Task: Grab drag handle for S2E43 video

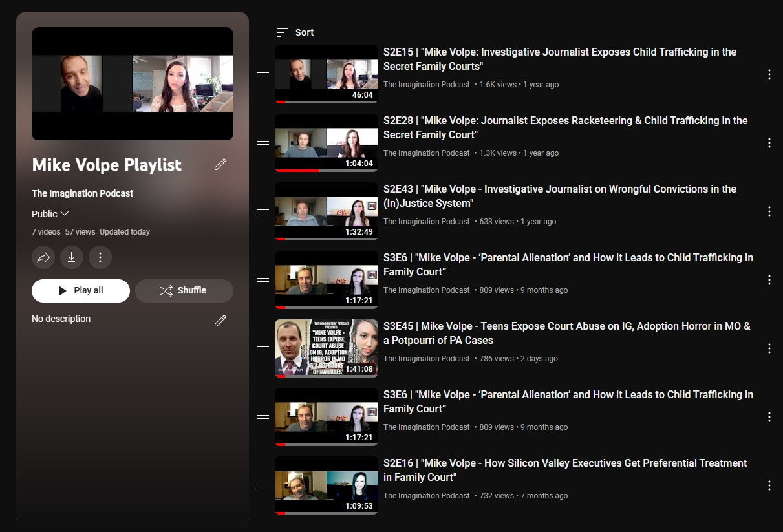Action: pos(263,211)
